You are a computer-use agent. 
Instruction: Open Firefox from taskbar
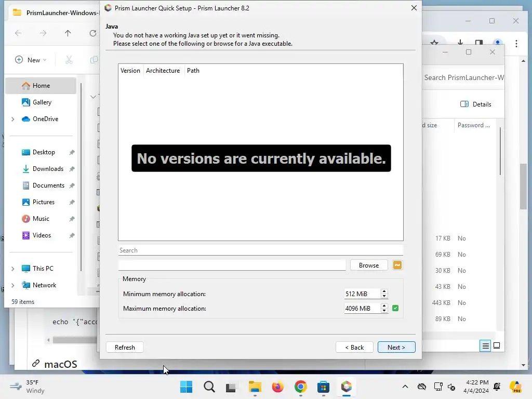click(277, 387)
